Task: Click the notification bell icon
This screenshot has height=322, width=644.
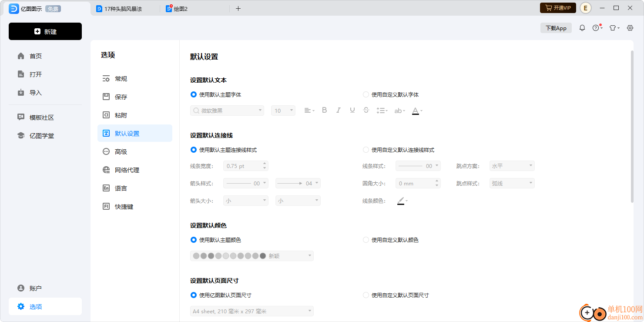Action: click(582, 28)
